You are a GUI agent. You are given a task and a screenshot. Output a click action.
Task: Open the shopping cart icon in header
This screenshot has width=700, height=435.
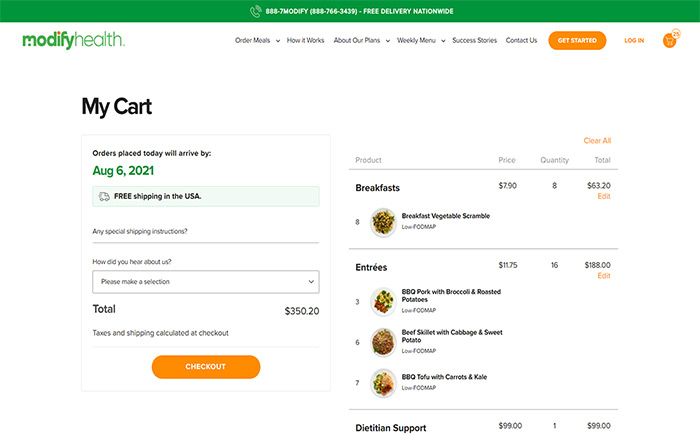click(671, 40)
